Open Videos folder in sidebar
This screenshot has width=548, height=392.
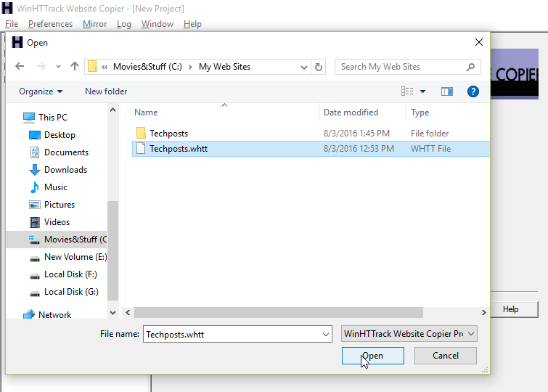pos(57,222)
